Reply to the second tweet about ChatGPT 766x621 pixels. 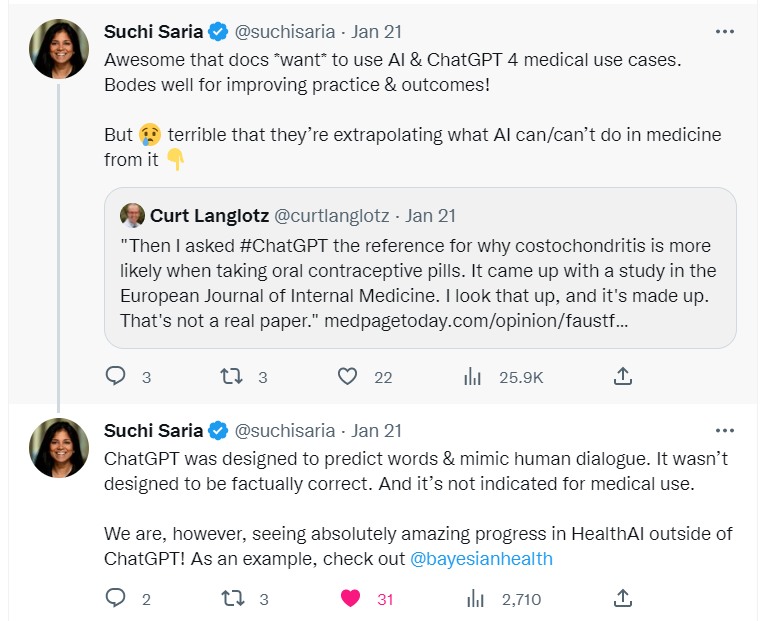[117, 599]
